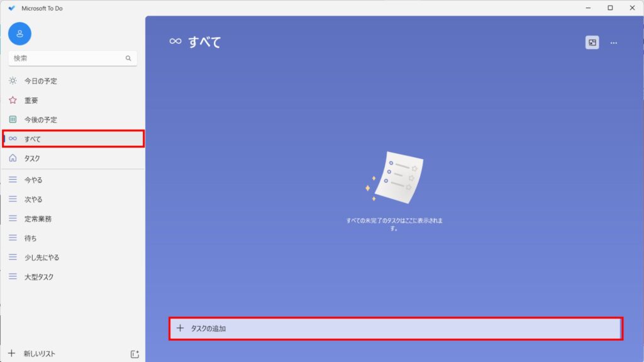Image resolution: width=644 pixels, height=362 pixels.
Task: Open the 待ち list
Action: (x=30, y=238)
